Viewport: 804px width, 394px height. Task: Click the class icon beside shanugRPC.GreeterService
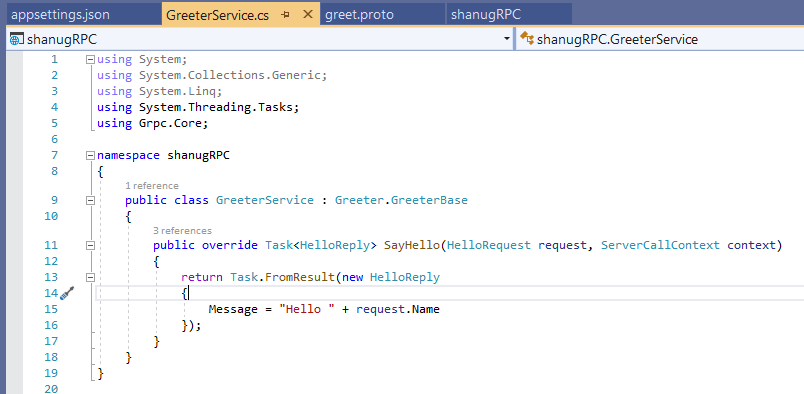click(x=527, y=38)
